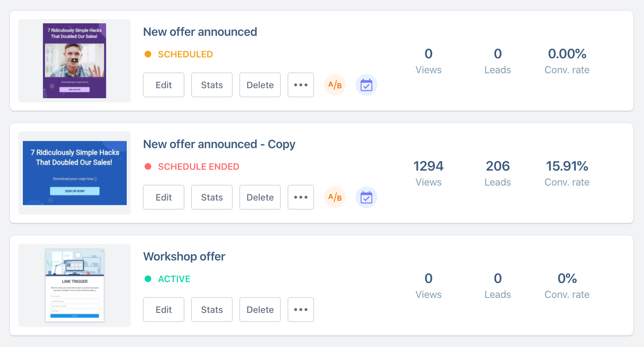Open more options for New offer announced
The image size is (644, 347).
coord(301,85)
